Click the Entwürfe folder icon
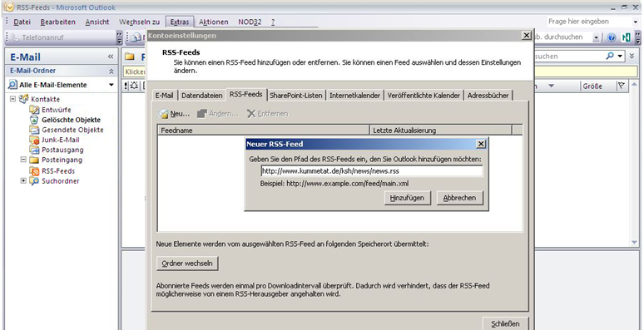 [x=34, y=110]
